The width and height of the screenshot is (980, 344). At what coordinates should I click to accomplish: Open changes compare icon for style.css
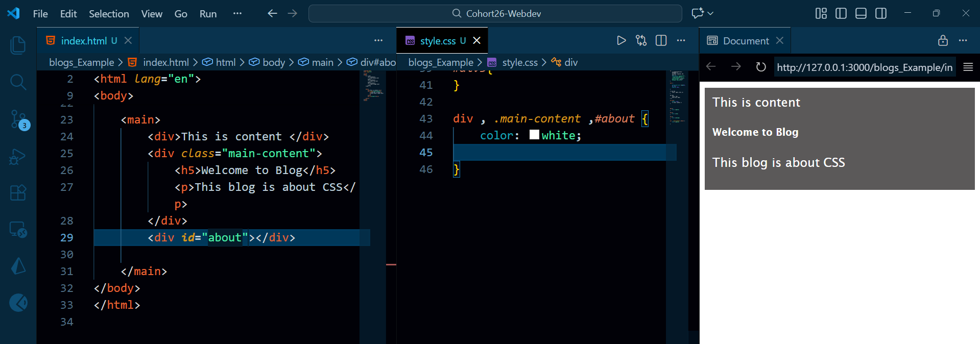(641, 40)
